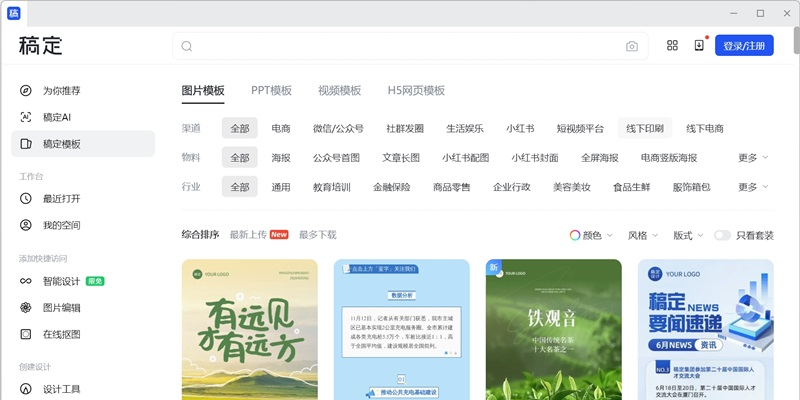Click the search input field
The height and width of the screenshot is (400, 800).
click(411, 46)
